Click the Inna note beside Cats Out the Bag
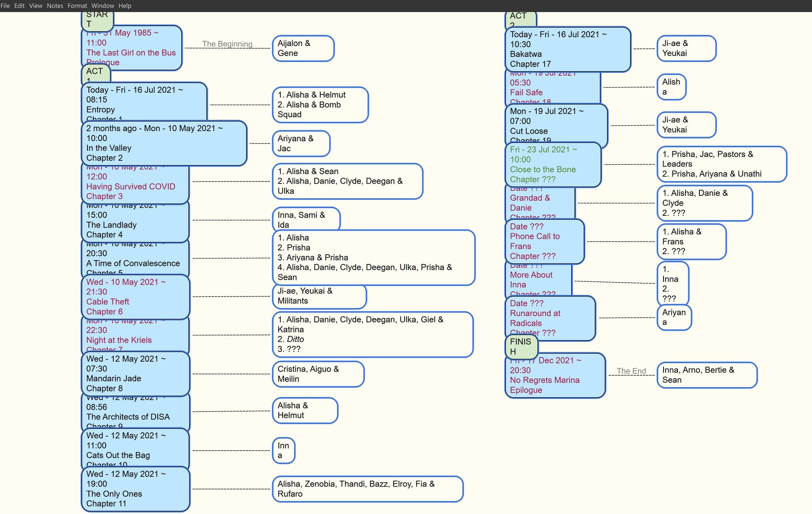Screen dimensions: 812x514 (283, 451)
